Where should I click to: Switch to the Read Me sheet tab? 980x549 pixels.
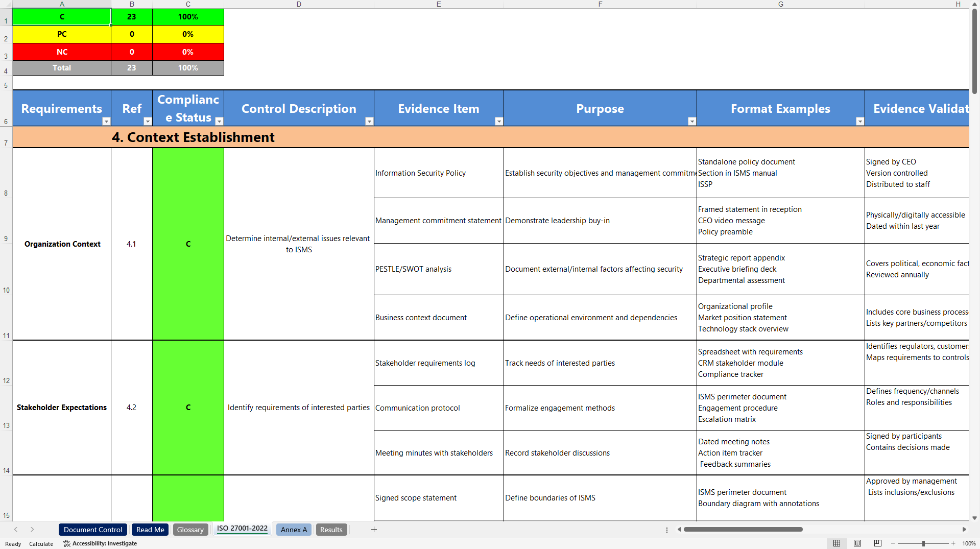pyautogui.click(x=150, y=530)
